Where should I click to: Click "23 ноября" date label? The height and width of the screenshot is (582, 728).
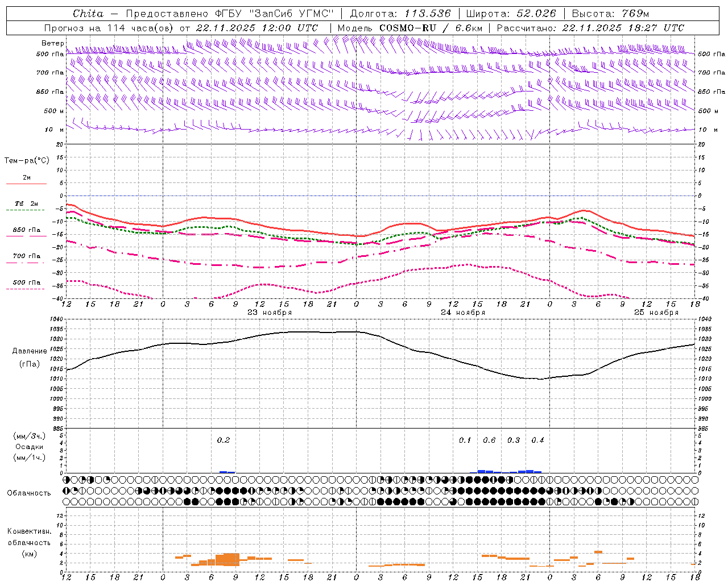pos(270,313)
